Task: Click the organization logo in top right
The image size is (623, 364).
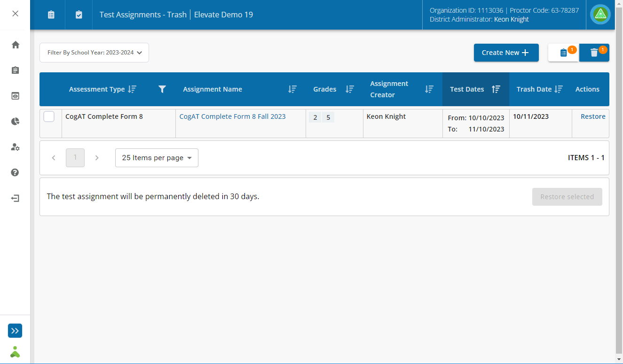Action: pos(600,15)
